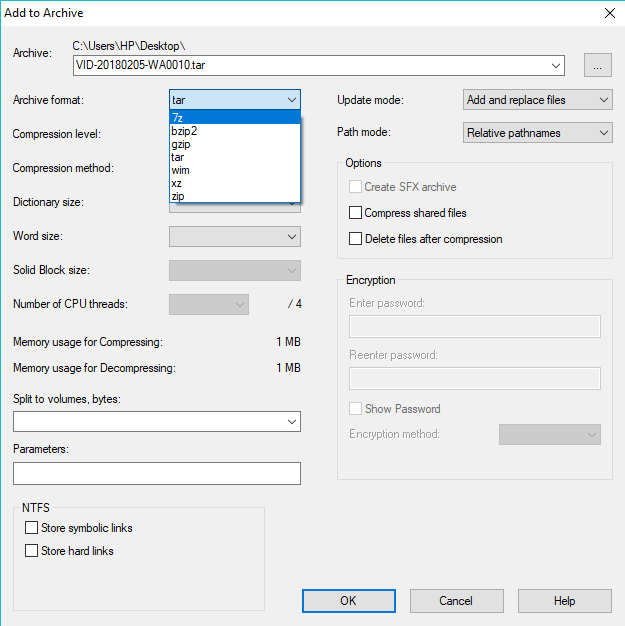
Task: Open the Update mode dropdown
Action: (x=538, y=100)
